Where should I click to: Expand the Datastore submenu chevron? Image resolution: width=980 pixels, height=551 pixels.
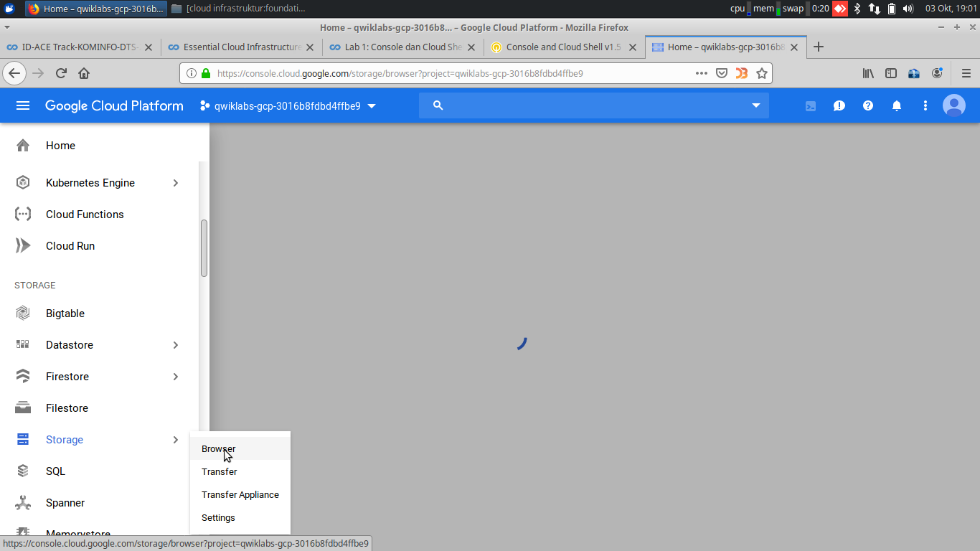176,344
